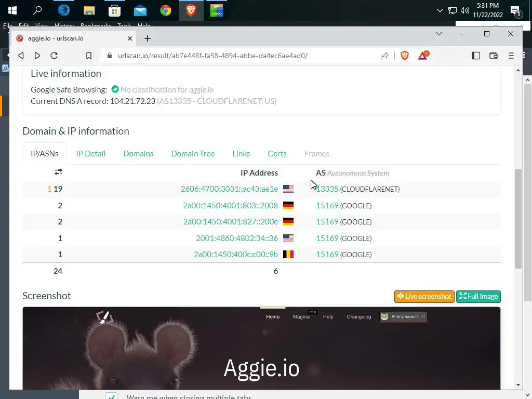Open IP 2a00:1450:4001:827::200e link
The height and width of the screenshot is (399, 532).
230,222
